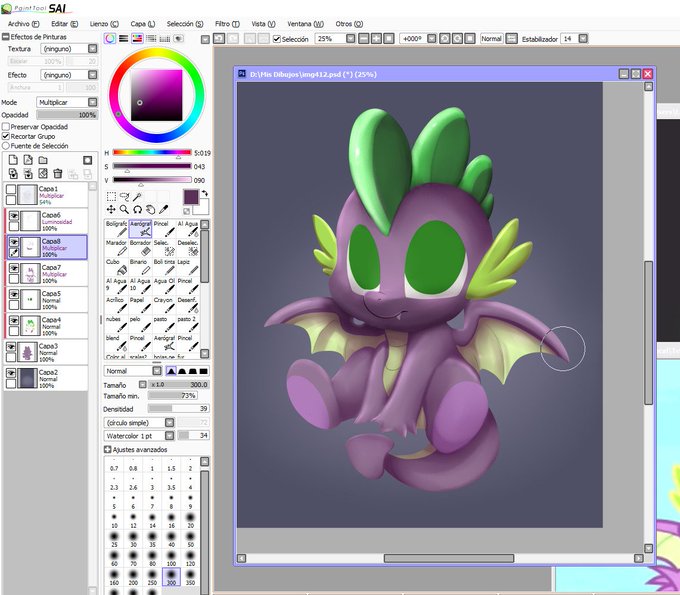Collapse the Ajustes avanzados section
Image resolution: width=680 pixels, height=595 pixels.
click(x=108, y=449)
